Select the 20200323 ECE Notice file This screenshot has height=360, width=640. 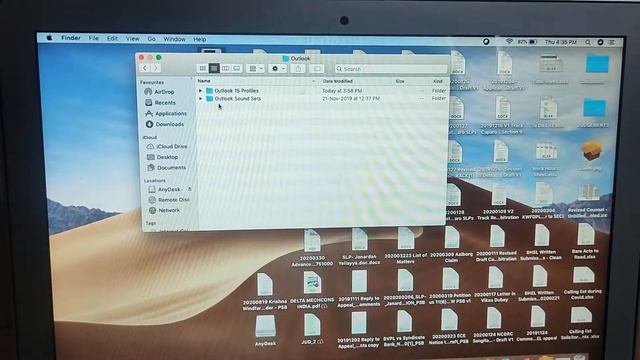click(x=449, y=327)
